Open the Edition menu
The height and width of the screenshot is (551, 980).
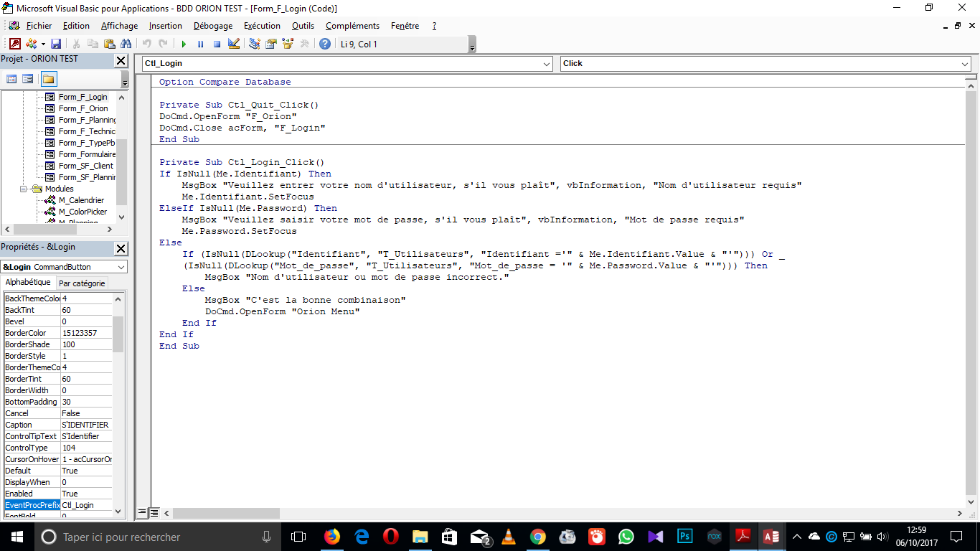tap(76, 26)
